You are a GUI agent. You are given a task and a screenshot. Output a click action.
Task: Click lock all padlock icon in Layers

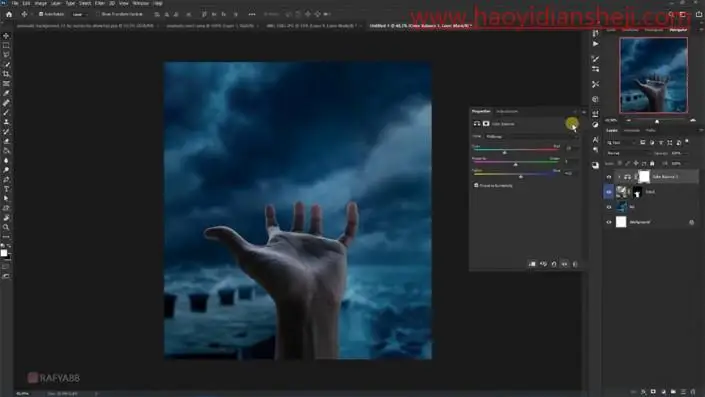[652, 163]
